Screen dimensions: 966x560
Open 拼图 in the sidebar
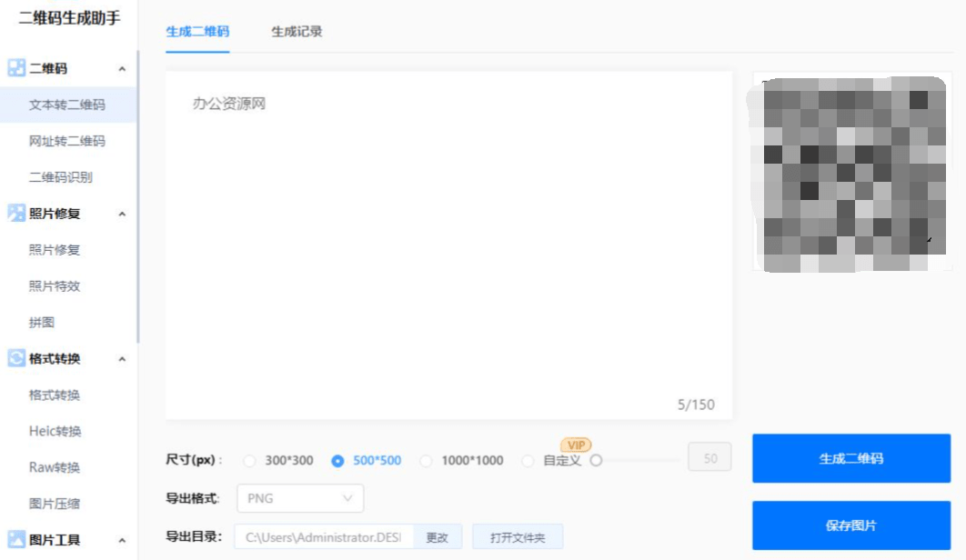tap(68, 322)
